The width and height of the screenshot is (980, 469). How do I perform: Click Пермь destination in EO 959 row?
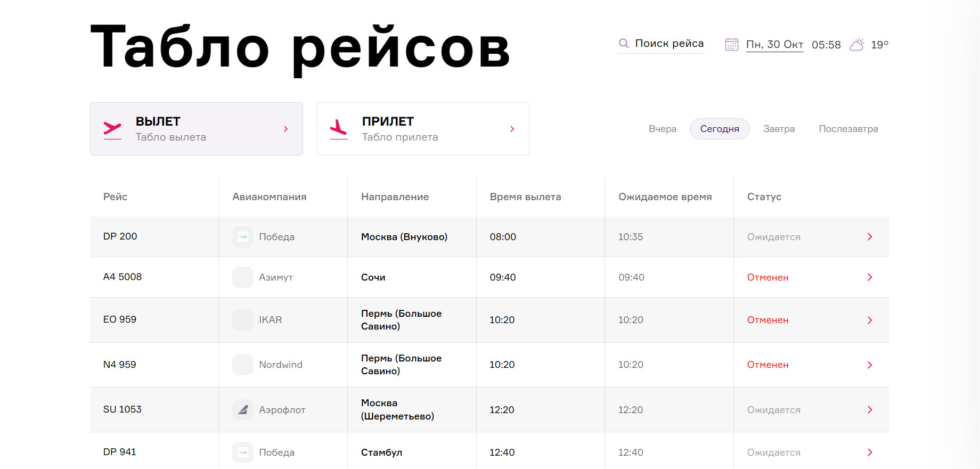click(x=402, y=320)
